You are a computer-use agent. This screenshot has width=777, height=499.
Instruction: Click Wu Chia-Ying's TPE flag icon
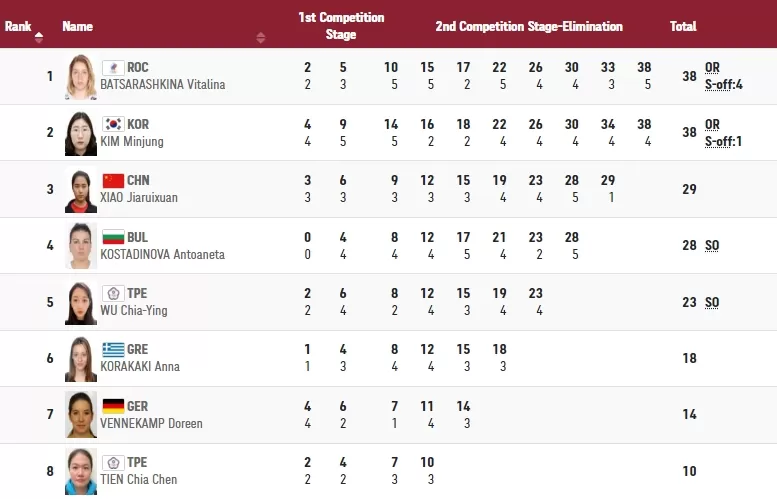point(113,294)
